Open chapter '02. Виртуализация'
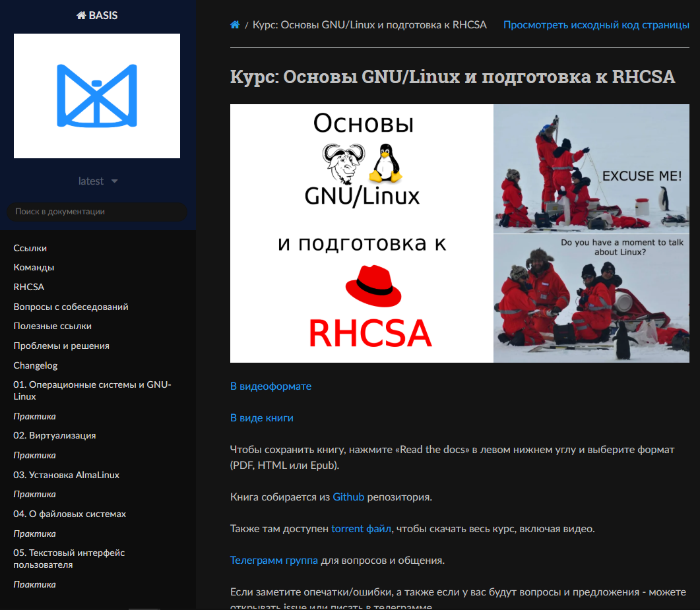 [55, 435]
